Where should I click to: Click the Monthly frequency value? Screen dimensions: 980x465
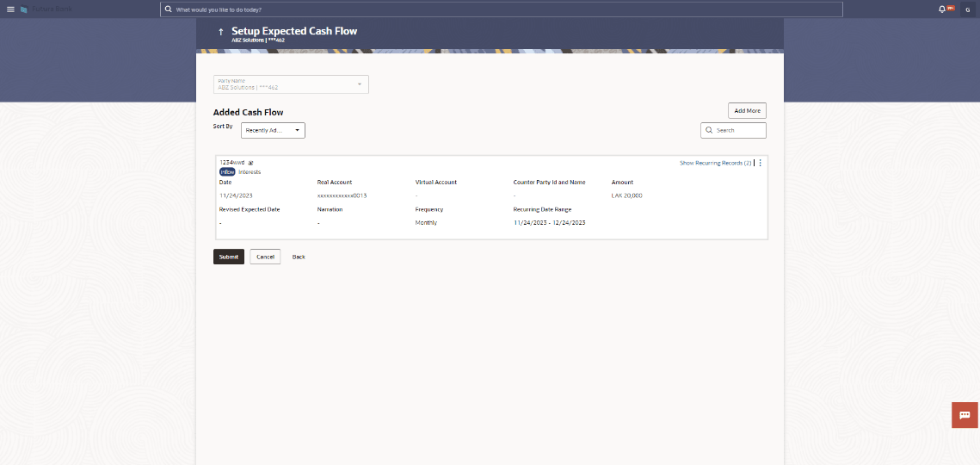[x=426, y=222]
